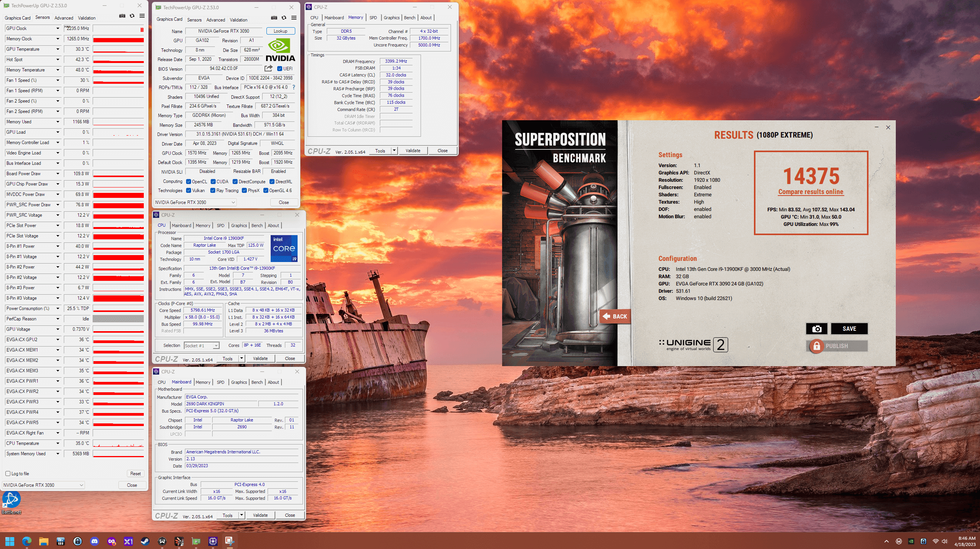
Task: Click PUBLISH button in Superposition
Action: tap(837, 346)
